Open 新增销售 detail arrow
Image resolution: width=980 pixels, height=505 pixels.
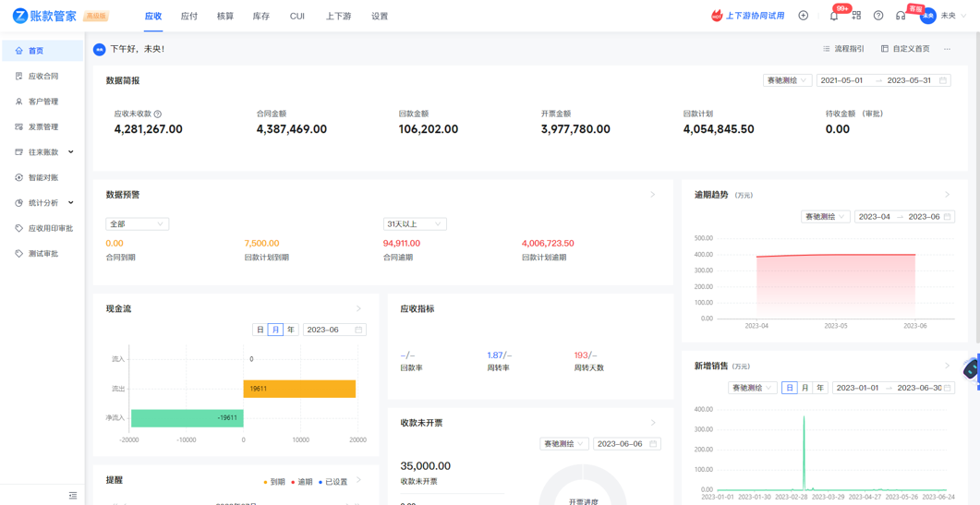tap(948, 366)
